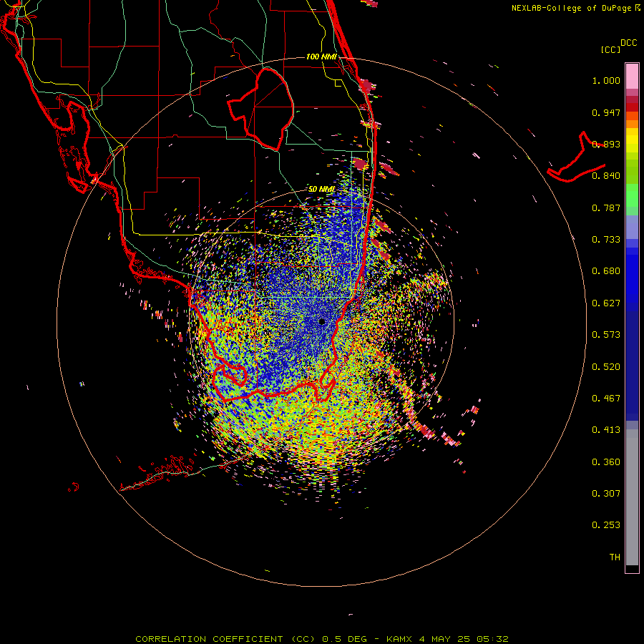Pick the red band of the color bar
644x644 pixels.
(632, 107)
